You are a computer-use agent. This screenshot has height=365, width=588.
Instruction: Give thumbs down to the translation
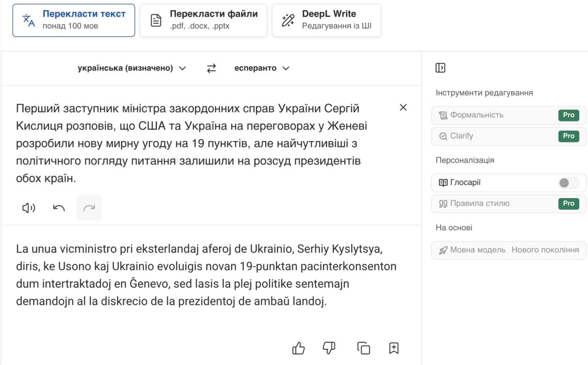click(x=329, y=348)
